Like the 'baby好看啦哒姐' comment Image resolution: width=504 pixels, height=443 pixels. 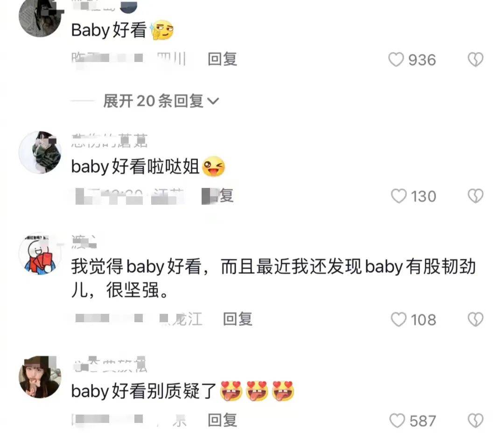[x=399, y=196]
